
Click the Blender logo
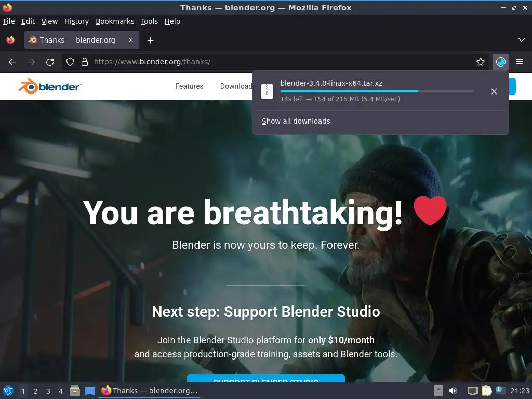[x=49, y=86]
